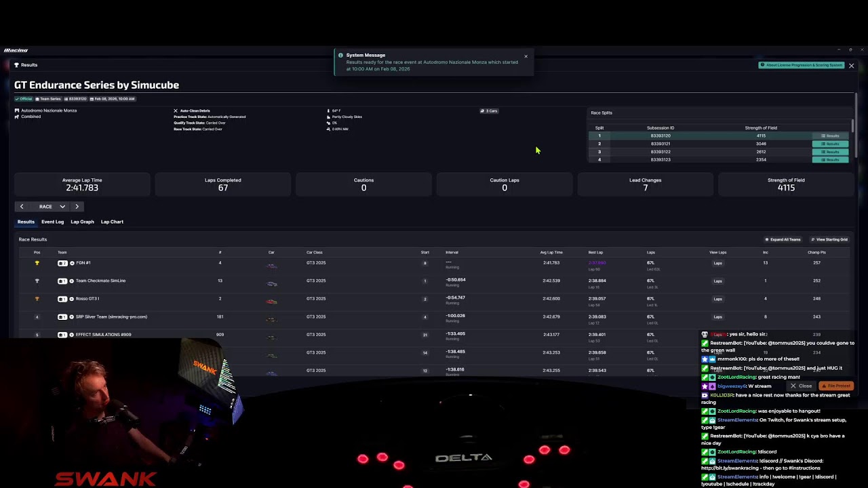The width and height of the screenshot is (868, 488).
Task: Sort by Inc column header
Action: click(x=766, y=253)
